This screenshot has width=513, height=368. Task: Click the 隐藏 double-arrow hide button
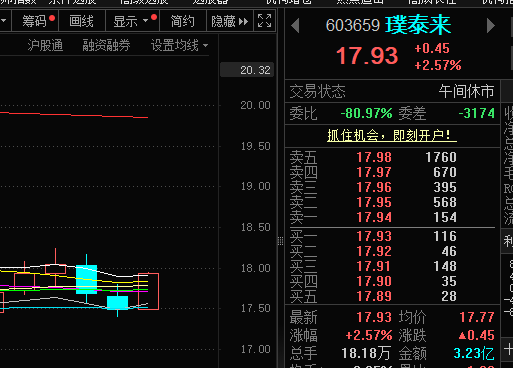pyautogui.click(x=230, y=21)
